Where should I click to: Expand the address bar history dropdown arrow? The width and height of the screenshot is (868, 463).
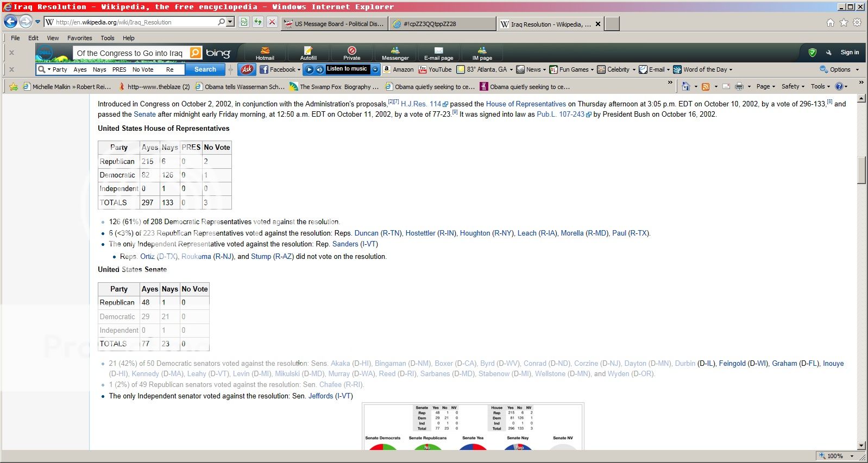click(x=230, y=22)
